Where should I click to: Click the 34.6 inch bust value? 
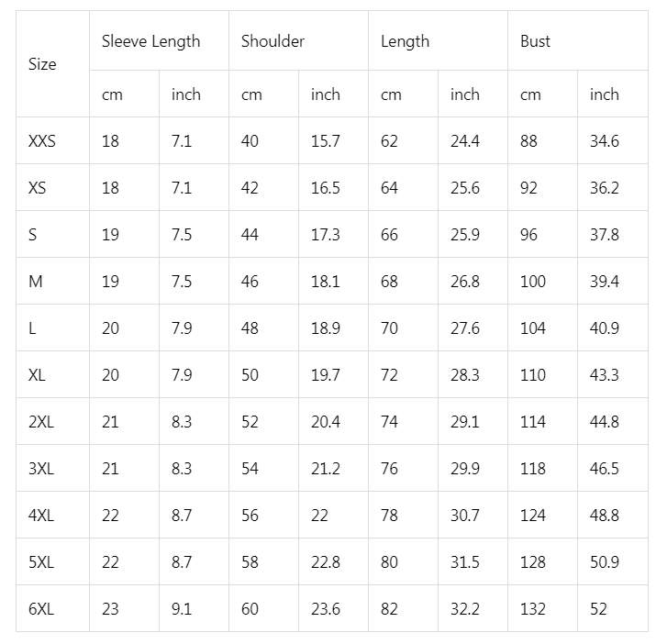click(x=604, y=141)
